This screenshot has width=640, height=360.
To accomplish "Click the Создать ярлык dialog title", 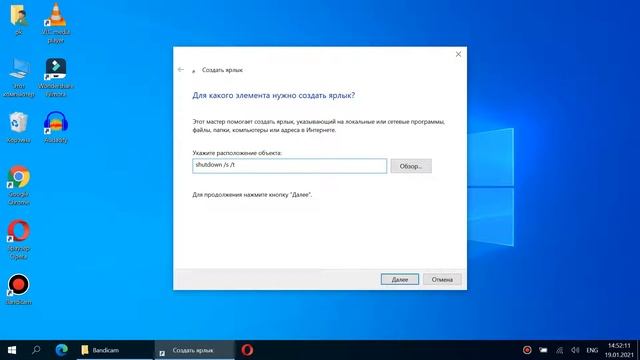I will [222, 70].
